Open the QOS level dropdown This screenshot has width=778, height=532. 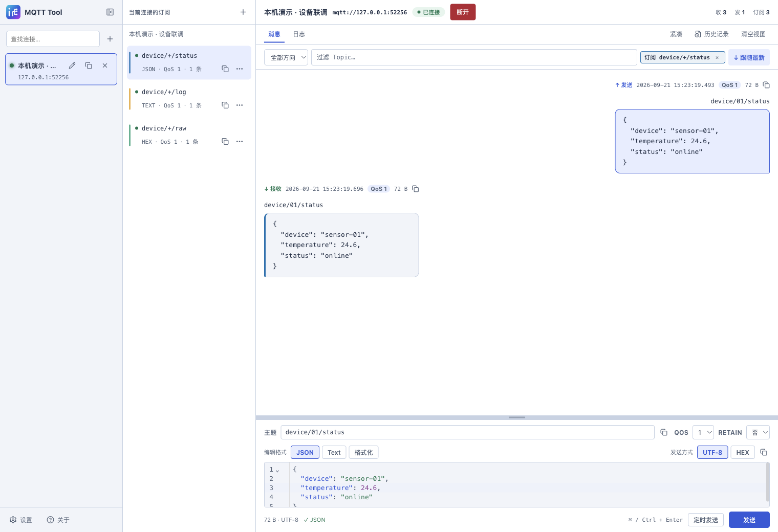pos(703,432)
